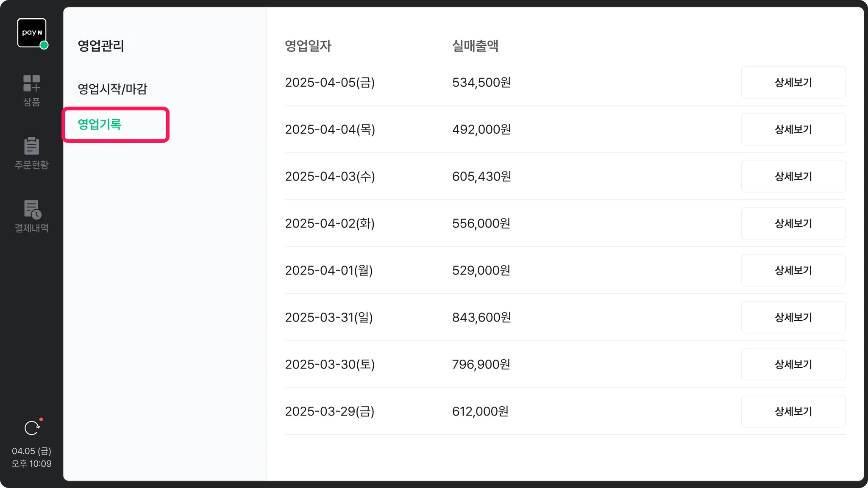
Task: Click the 영업일자 column header
Action: [x=308, y=46]
